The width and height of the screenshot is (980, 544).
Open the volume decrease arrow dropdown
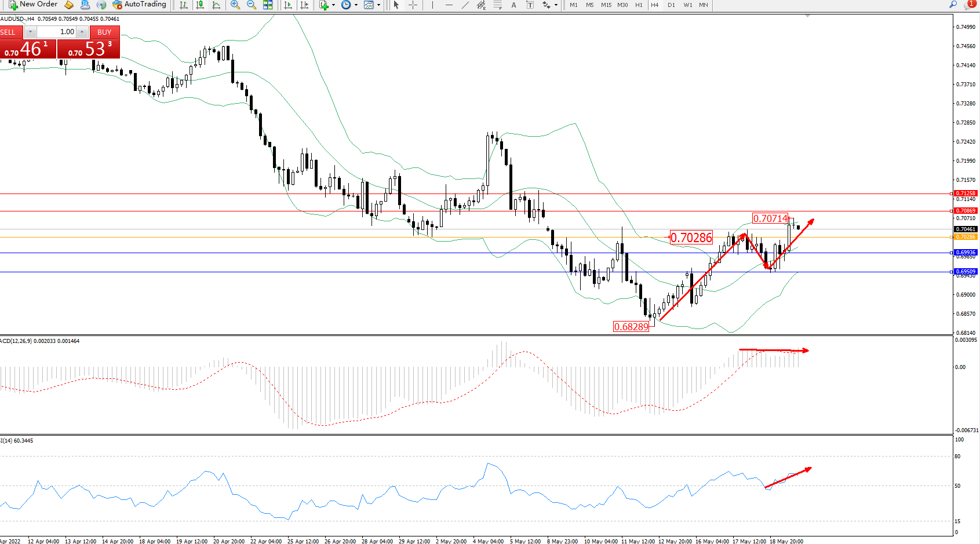coord(30,32)
